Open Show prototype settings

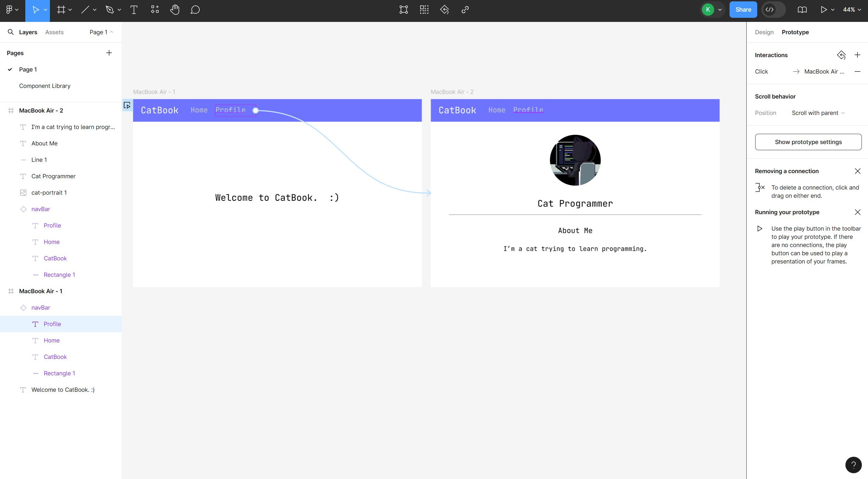click(x=808, y=142)
